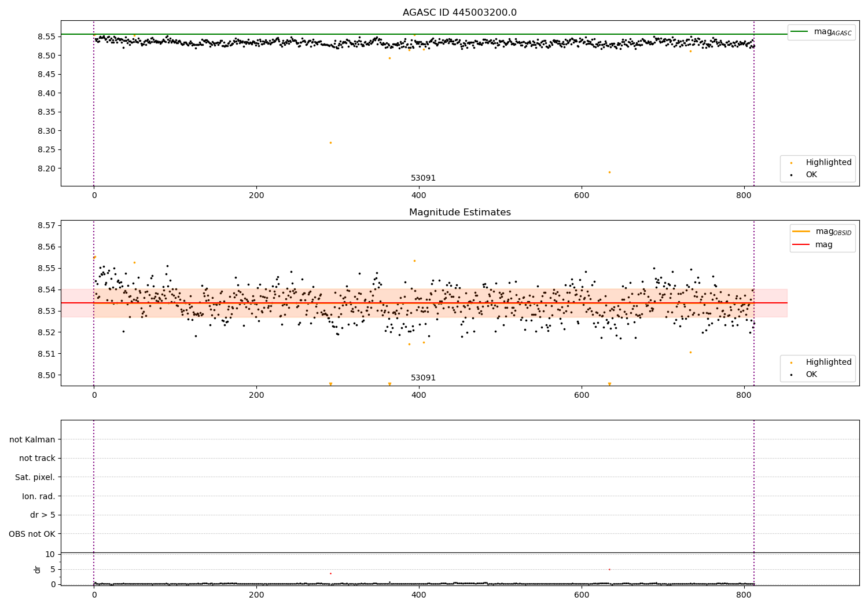Click the orange outlier point near 8.27
The image size is (868, 608).
(x=330, y=142)
